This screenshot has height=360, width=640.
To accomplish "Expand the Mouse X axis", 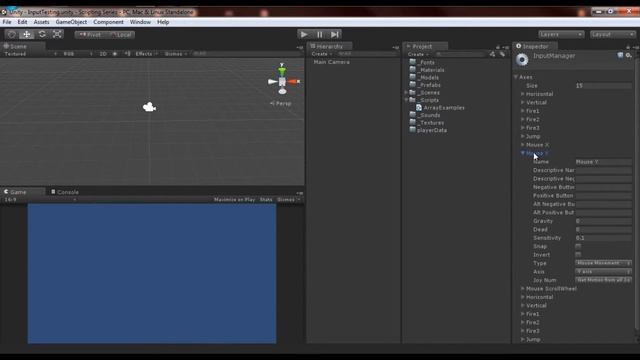I will tap(522, 145).
